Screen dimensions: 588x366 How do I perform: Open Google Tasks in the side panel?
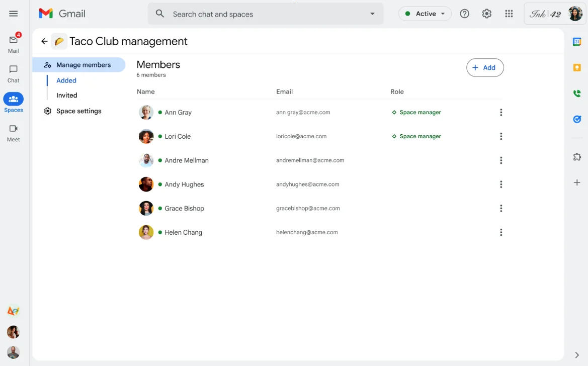point(577,119)
